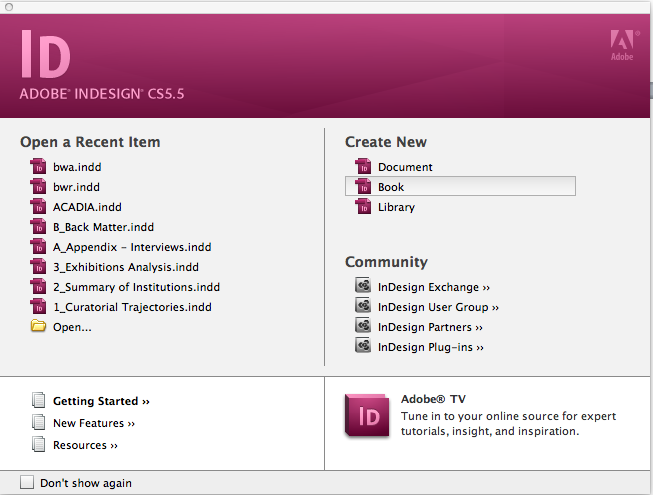Choose the Open... label to browse files
Viewport: 653px width, 495px height.
pyautogui.click(x=72, y=327)
